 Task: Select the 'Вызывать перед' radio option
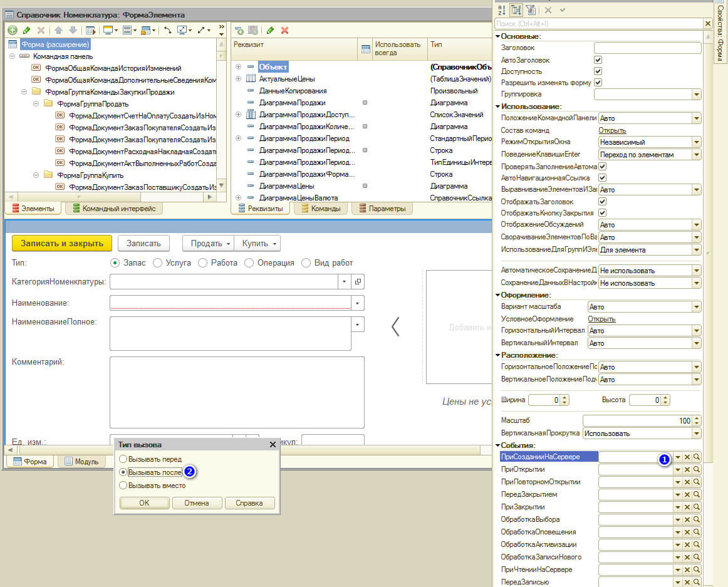coord(123,459)
